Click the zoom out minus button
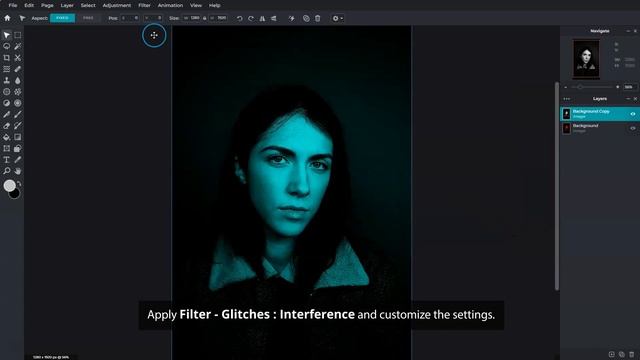The width and height of the screenshot is (640, 360). coord(566,87)
